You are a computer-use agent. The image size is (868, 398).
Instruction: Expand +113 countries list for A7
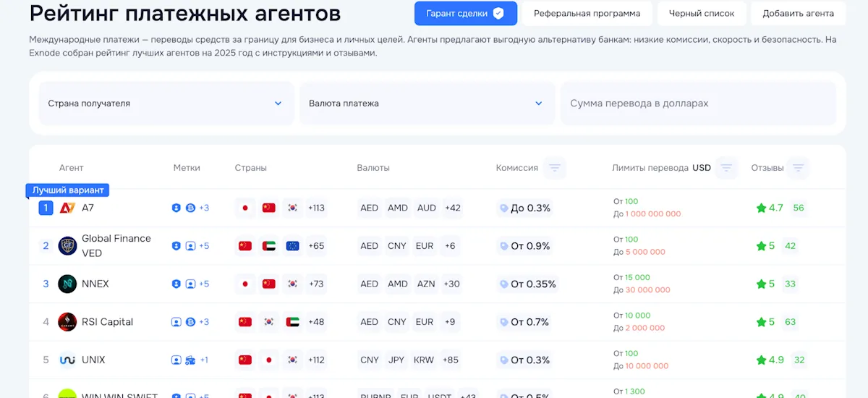click(x=316, y=208)
